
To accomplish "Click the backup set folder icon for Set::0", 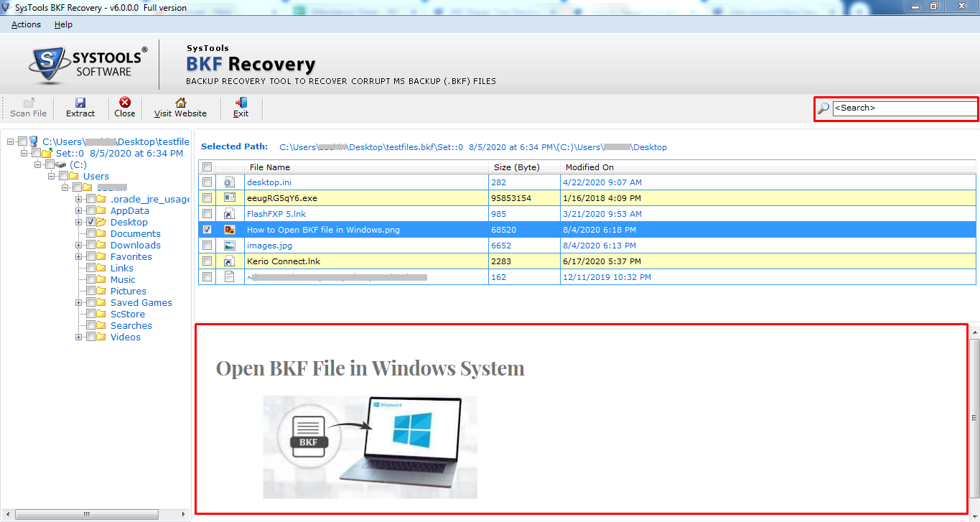I will 47,153.
